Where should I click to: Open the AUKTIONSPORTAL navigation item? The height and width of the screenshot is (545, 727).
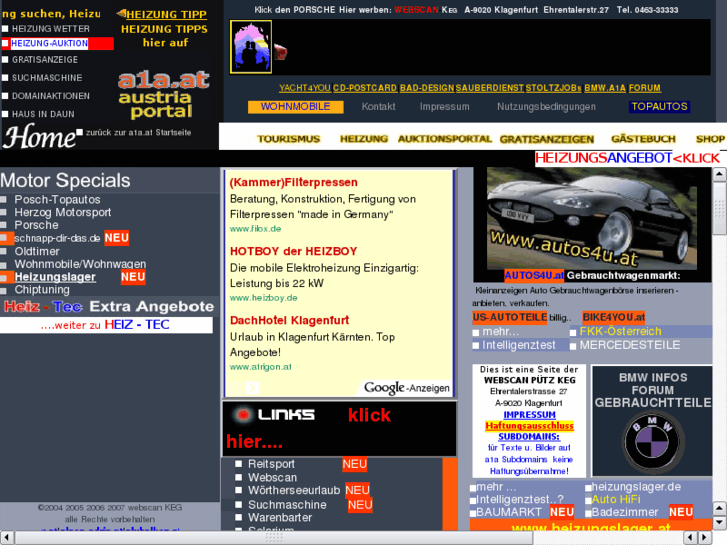tap(445, 139)
